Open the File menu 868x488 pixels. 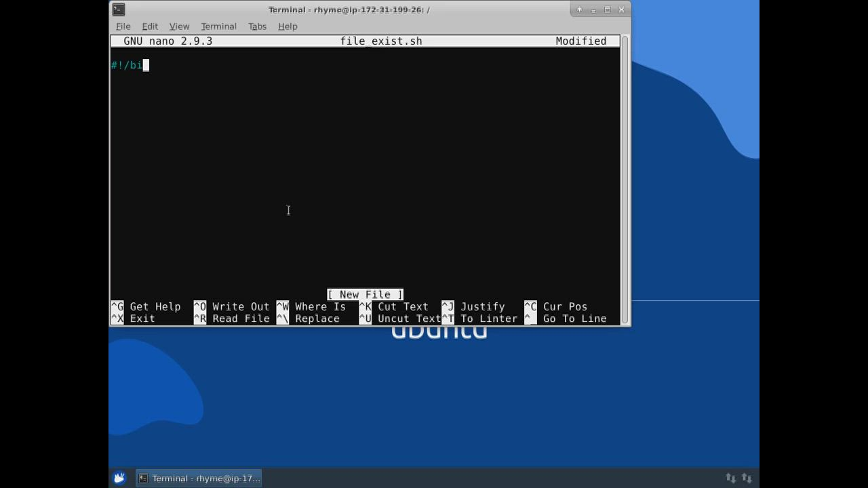pos(123,26)
